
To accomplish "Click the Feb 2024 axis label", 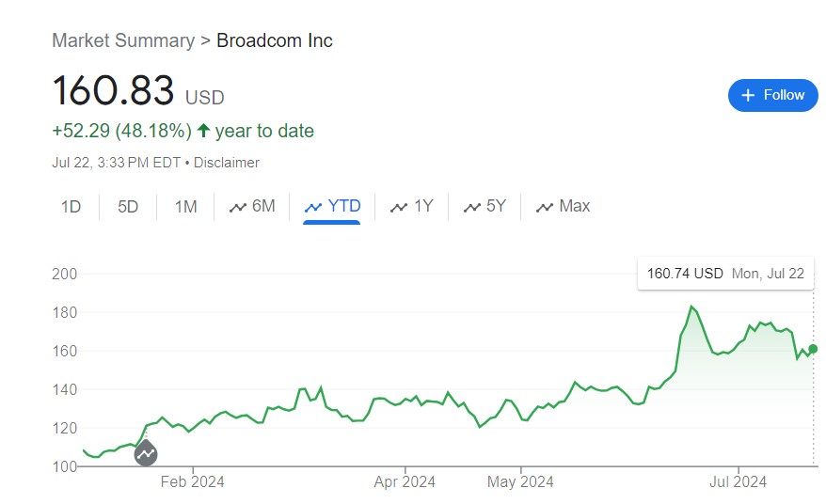I will 193,482.
